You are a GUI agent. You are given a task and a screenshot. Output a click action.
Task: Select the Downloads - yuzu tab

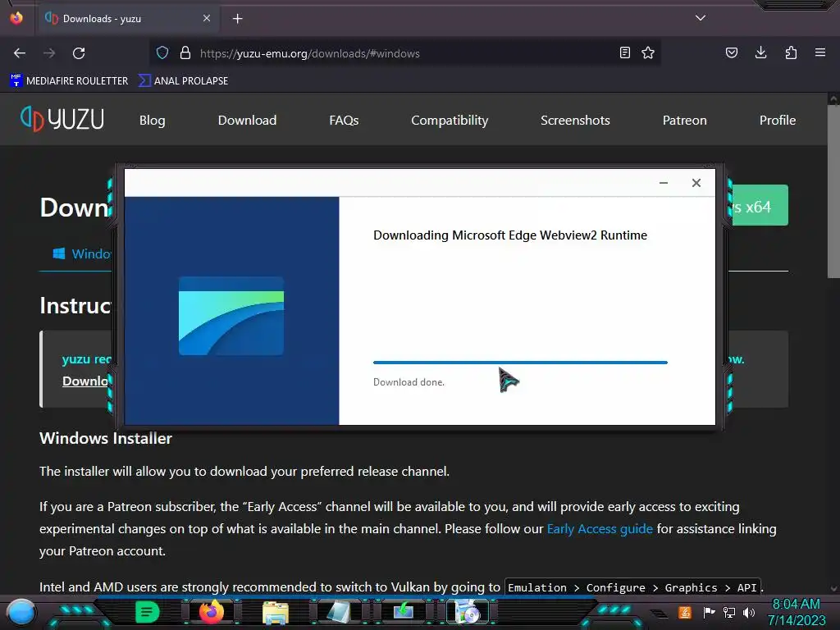point(127,19)
